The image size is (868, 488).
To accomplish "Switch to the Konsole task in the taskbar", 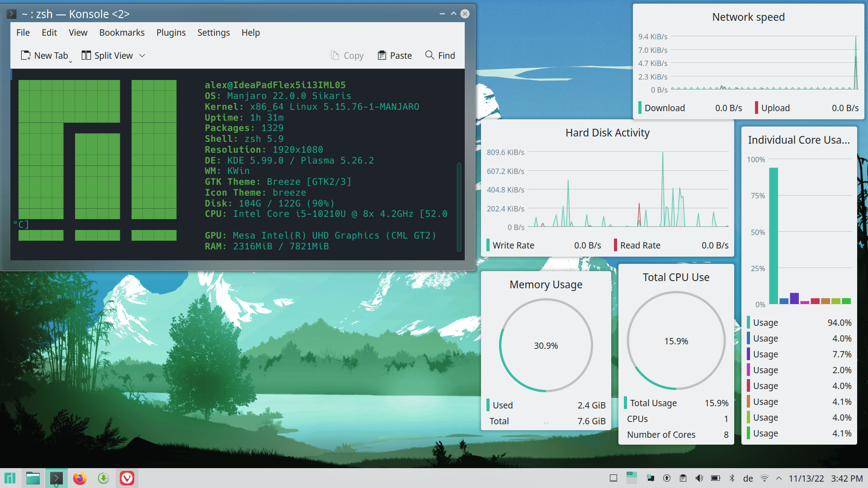I will coord(57,478).
